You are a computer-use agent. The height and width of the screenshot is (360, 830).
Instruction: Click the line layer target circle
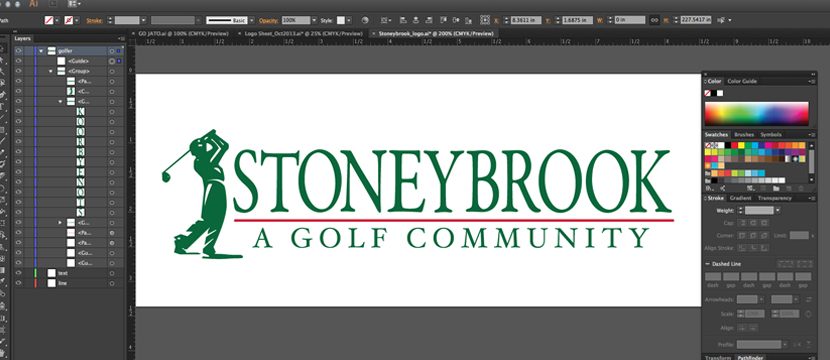click(112, 283)
